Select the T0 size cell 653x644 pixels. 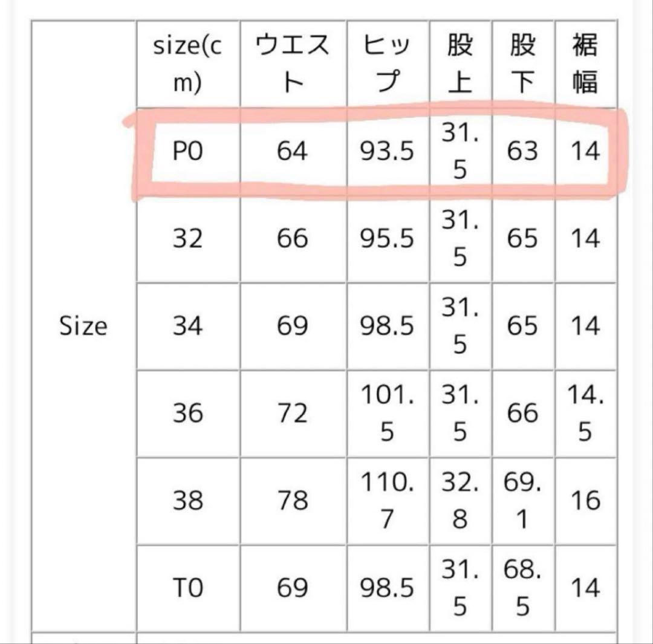(x=188, y=588)
